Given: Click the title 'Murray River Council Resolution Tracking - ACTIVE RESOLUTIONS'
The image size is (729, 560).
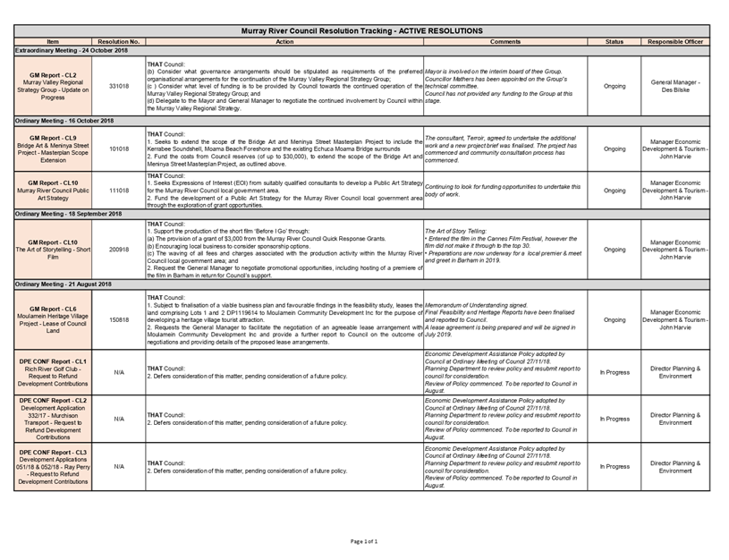Looking at the screenshot, I should point(361,31).
